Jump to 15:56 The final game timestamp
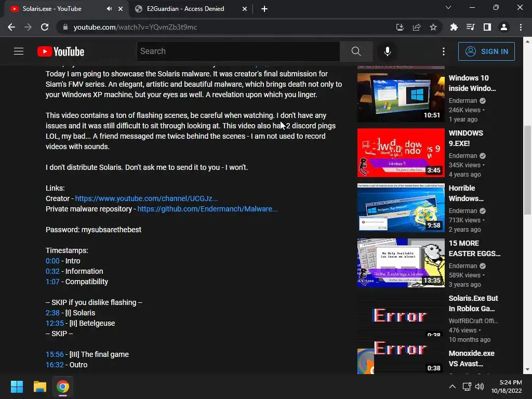532x399 pixels. [x=55, y=354]
